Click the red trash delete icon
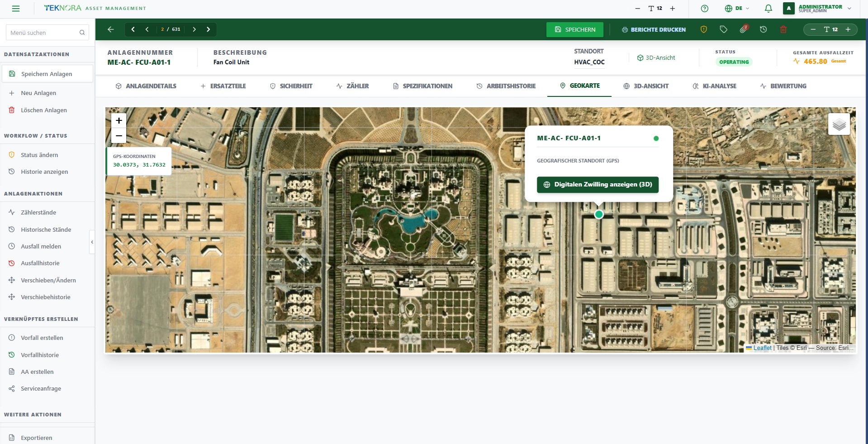The height and width of the screenshot is (444, 868). pyautogui.click(x=783, y=29)
